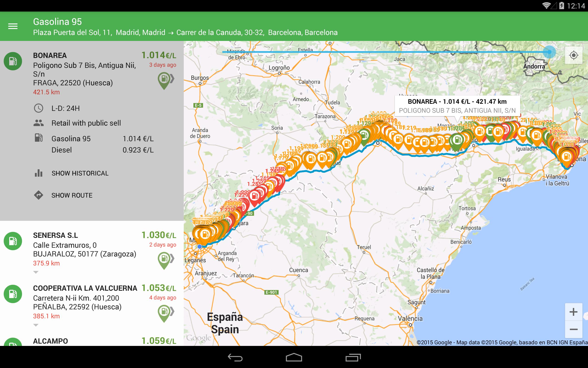
Task: Tap the clock opening hours icon
Action: (x=38, y=108)
